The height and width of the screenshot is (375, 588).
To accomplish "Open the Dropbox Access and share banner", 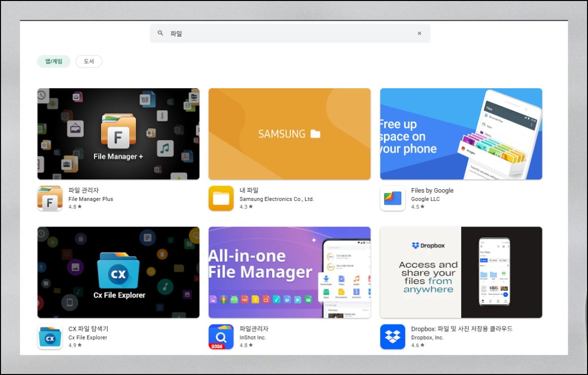I will coord(461,272).
